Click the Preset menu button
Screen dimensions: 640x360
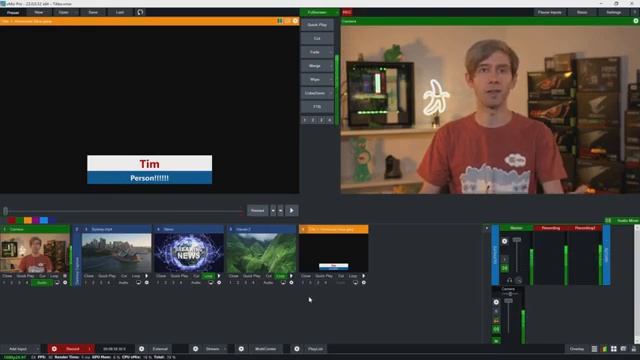13,12
